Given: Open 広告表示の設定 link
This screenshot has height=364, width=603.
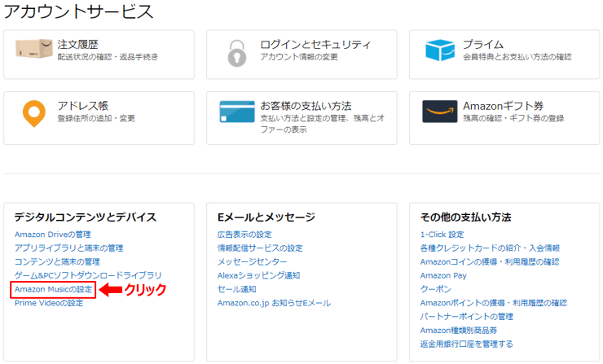Looking at the screenshot, I should pos(244,235).
